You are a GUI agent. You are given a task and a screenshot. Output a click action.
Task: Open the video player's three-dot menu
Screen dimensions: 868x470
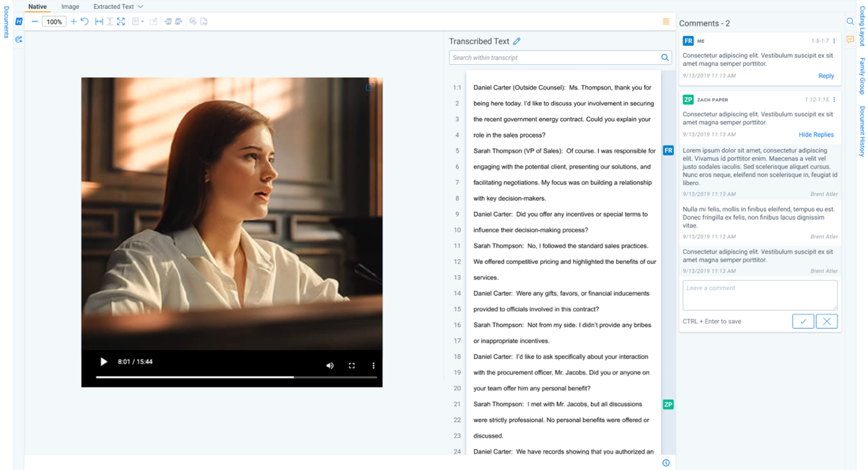click(x=373, y=366)
